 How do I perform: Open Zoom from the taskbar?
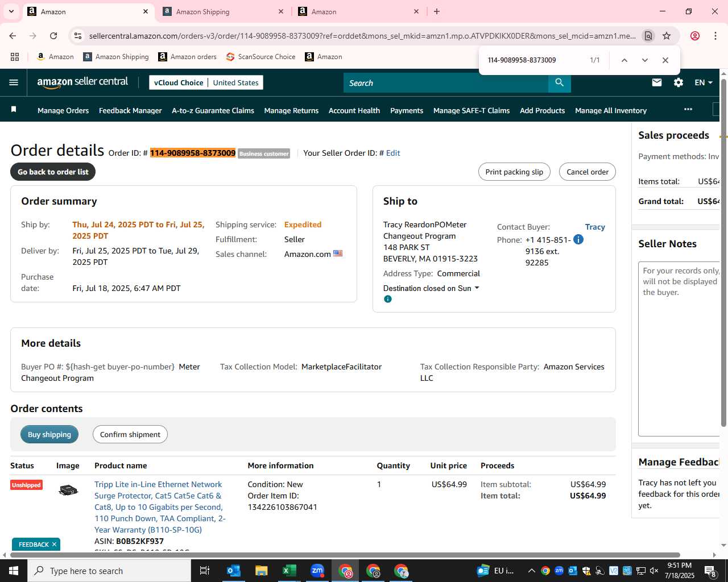pyautogui.click(x=317, y=571)
